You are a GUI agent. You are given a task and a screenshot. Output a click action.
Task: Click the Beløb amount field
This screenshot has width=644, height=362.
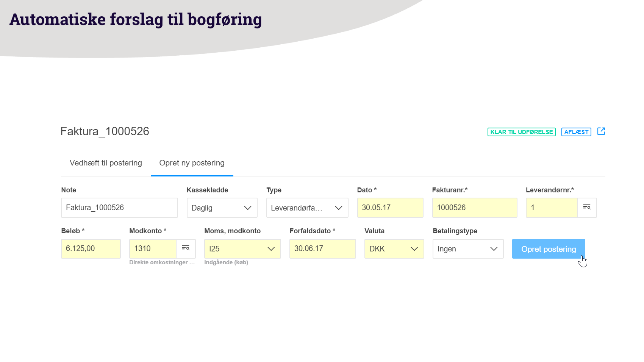point(91,249)
